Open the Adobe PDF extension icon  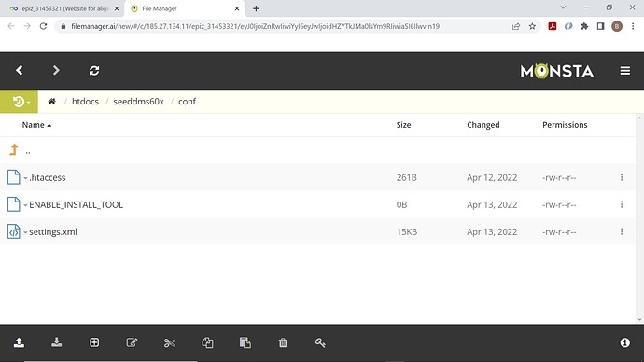point(553,26)
